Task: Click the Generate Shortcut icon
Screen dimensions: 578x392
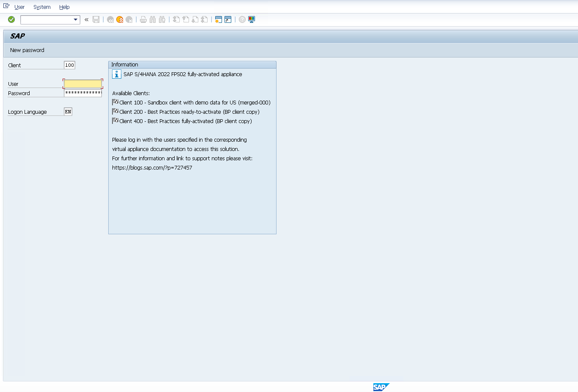Action: tap(228, 19)
